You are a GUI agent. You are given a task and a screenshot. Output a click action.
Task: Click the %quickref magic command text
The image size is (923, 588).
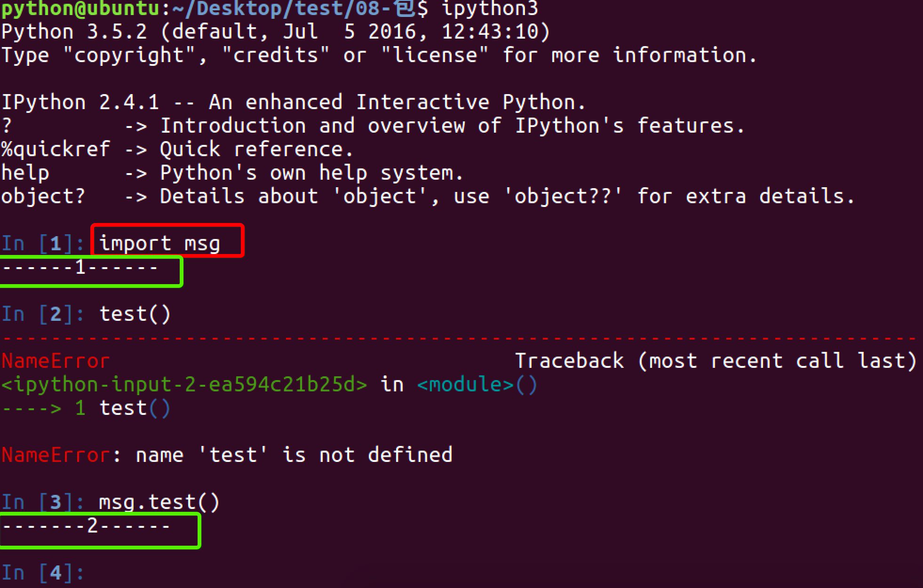pyautogui.click(x=56, y=149)
